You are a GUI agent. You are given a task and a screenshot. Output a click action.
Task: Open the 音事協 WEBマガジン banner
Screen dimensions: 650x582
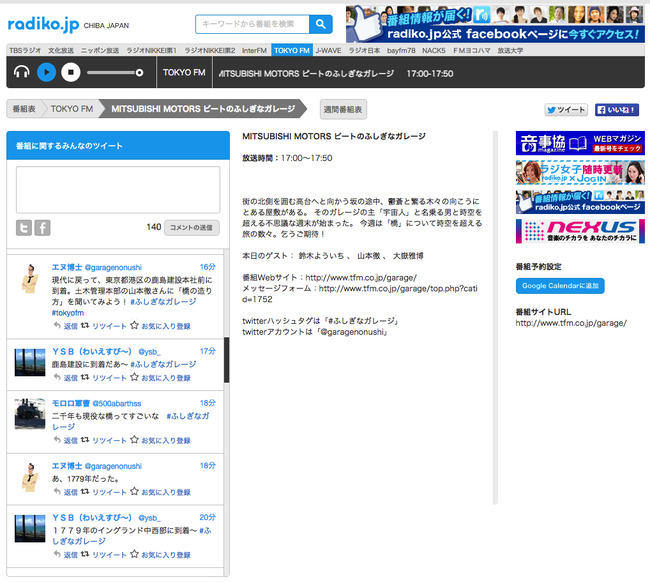point(580,143)
